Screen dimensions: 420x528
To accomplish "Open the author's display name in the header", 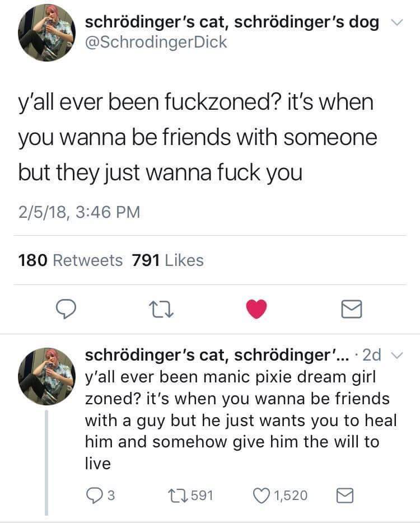I will tap(232, 22).
